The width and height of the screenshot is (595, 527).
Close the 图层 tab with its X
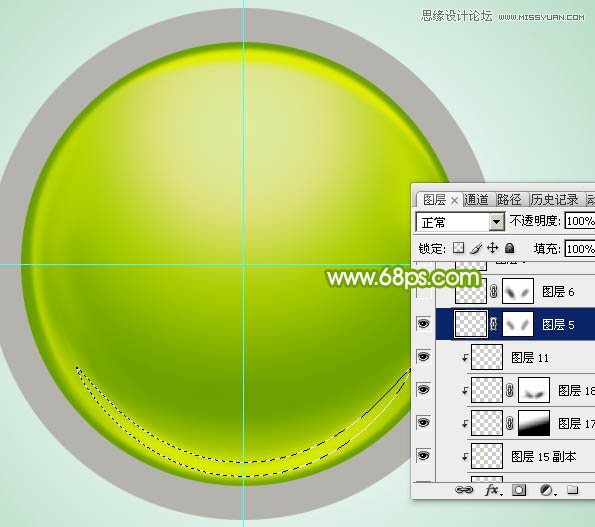click(x=454, y=201)
